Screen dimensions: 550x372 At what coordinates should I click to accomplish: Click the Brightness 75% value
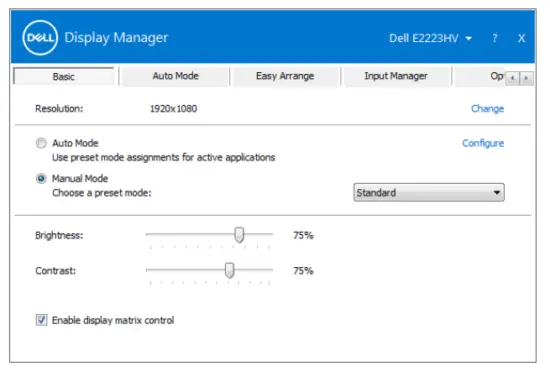[x=303, y=235]
